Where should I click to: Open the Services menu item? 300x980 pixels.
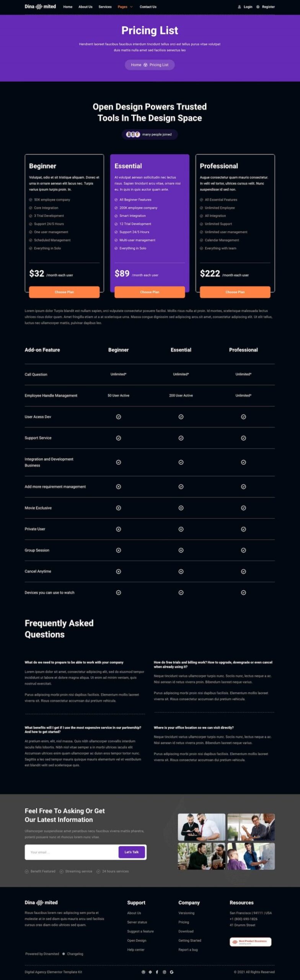pyautogui.click(x=105, y=7)
